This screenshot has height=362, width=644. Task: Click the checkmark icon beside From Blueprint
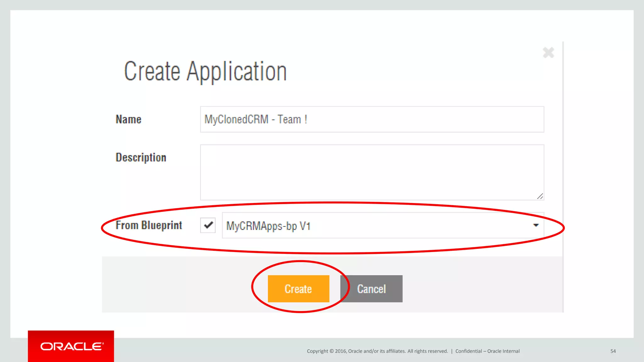click(208, 225)
